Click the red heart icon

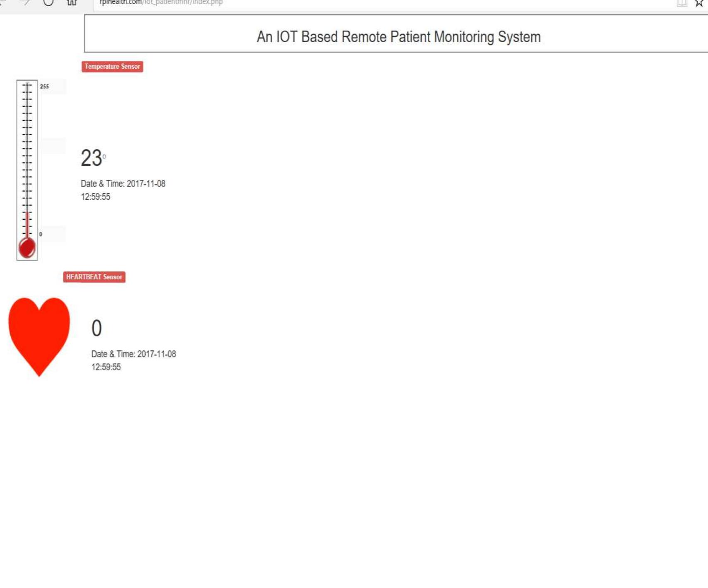tap(39, 334)
